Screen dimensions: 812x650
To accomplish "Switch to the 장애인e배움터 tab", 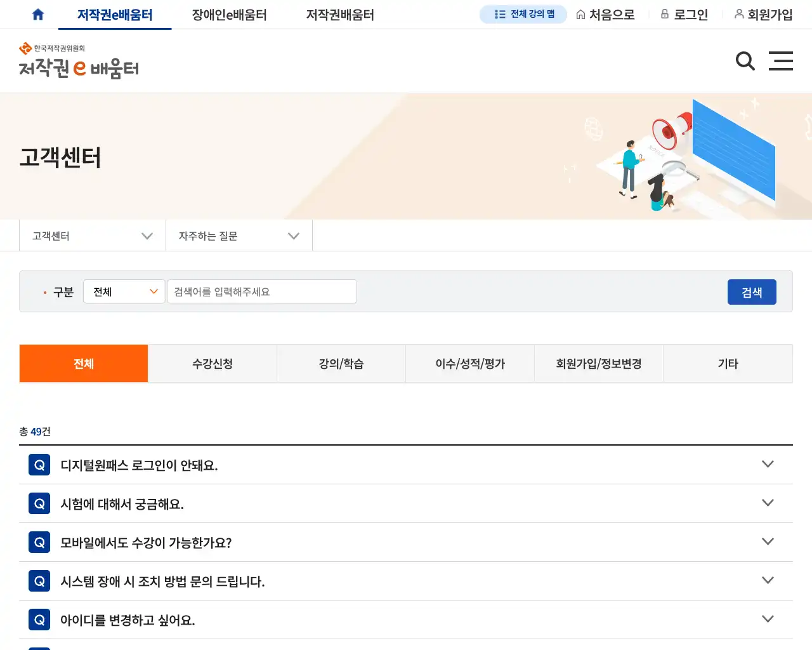I will 229,14.
